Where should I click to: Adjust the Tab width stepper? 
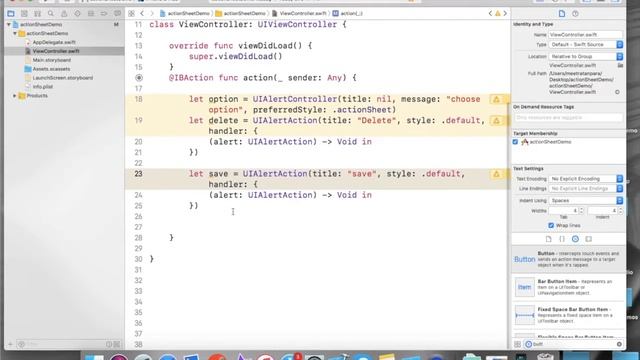[x=581, y=211]
